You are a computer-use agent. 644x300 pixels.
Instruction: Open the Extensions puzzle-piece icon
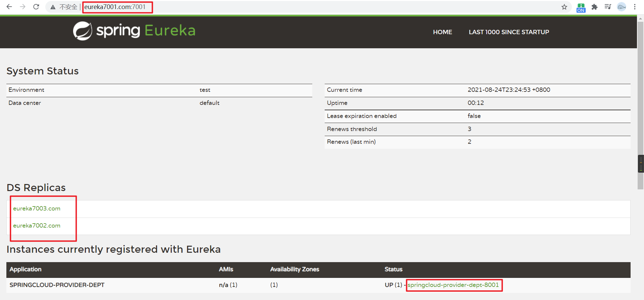pos(594,7)
